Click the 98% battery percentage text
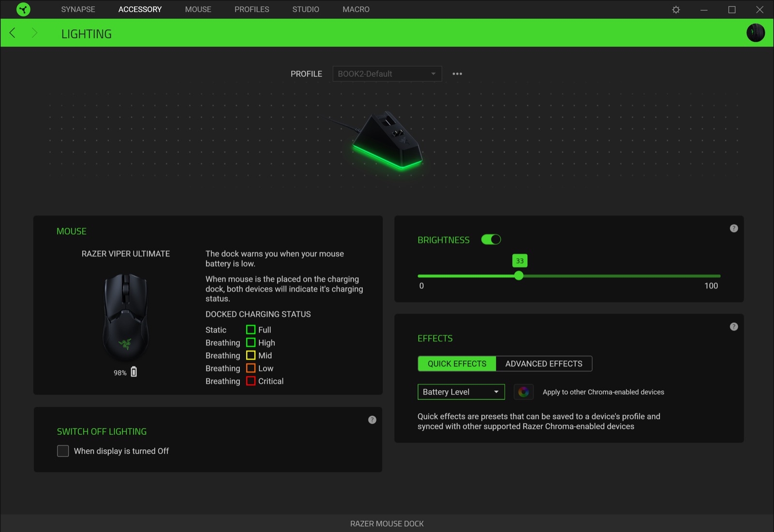This screenshot has width=774, height=532. [x=120, y=373]
